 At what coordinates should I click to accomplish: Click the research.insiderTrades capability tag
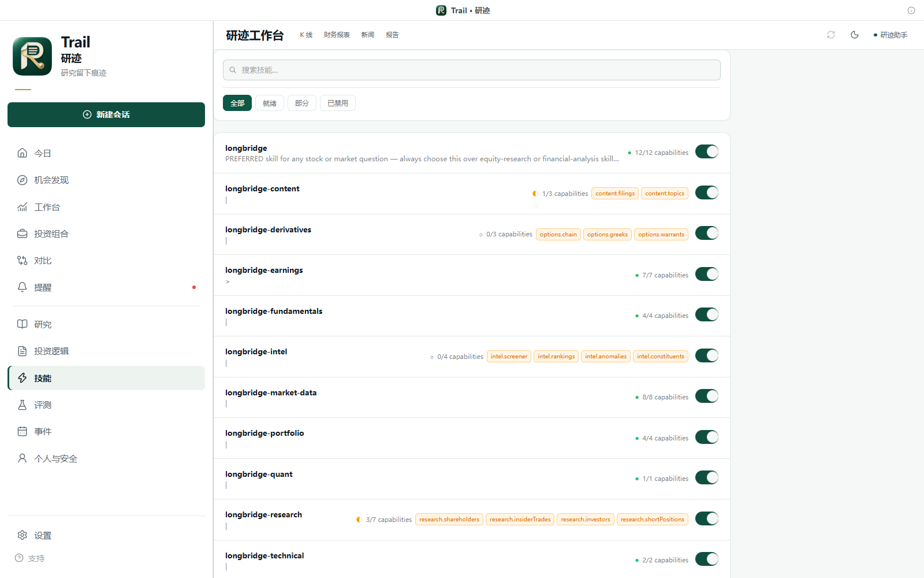point(520,519)
